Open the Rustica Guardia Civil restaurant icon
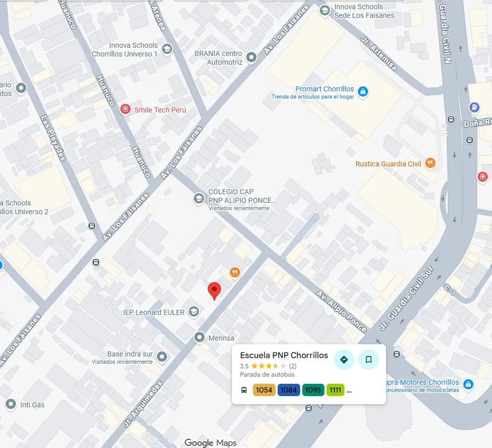 430,163
